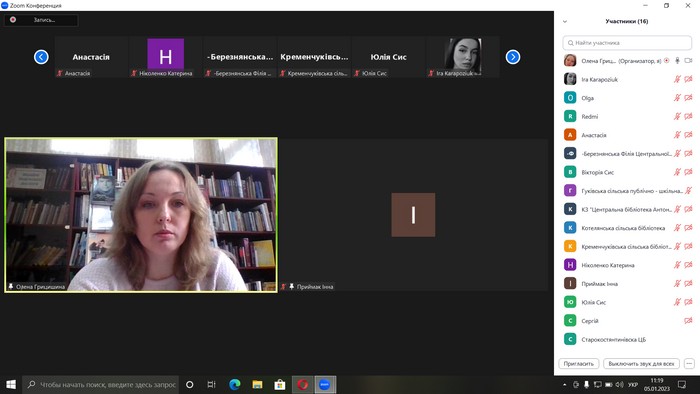700x394 pixels.
Task: Select Кременчуківська сільська бібліот row in list
Action: [x=627, y=246]
